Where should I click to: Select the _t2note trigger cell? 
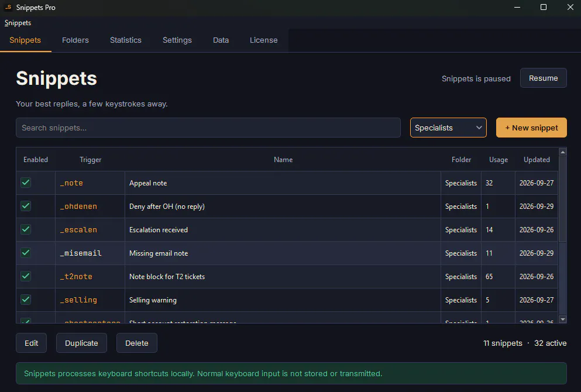coord(90,276)
